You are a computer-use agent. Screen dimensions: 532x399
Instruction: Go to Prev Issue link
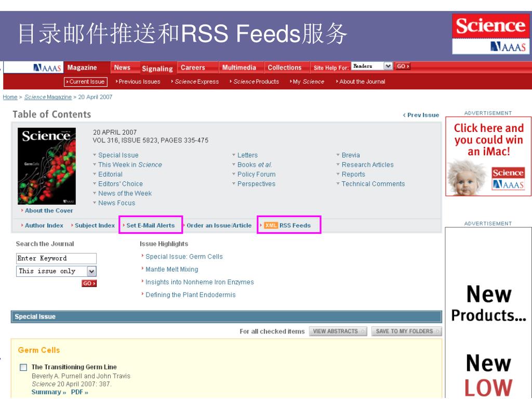coord(421,115)
